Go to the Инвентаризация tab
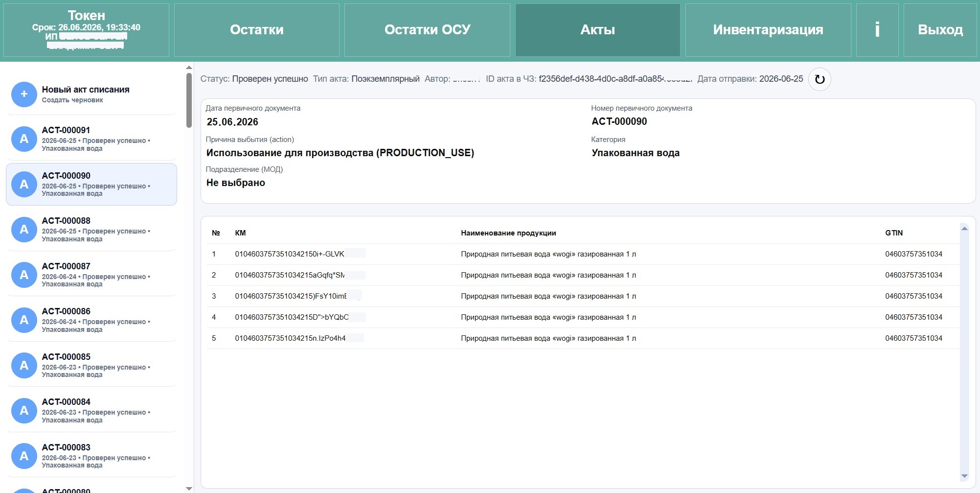This screenshot has height=493, width=980. (768, 30)
